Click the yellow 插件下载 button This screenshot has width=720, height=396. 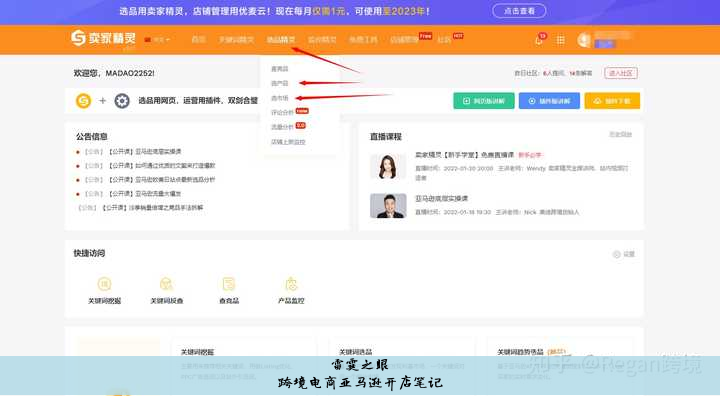click(612, 101)
